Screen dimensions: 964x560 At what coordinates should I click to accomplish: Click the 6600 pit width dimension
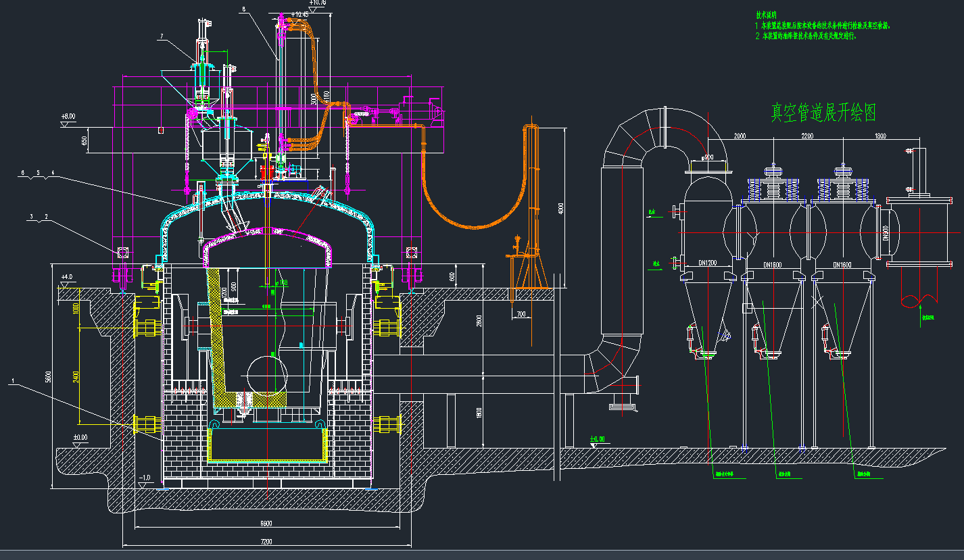[x=266, y=523]
